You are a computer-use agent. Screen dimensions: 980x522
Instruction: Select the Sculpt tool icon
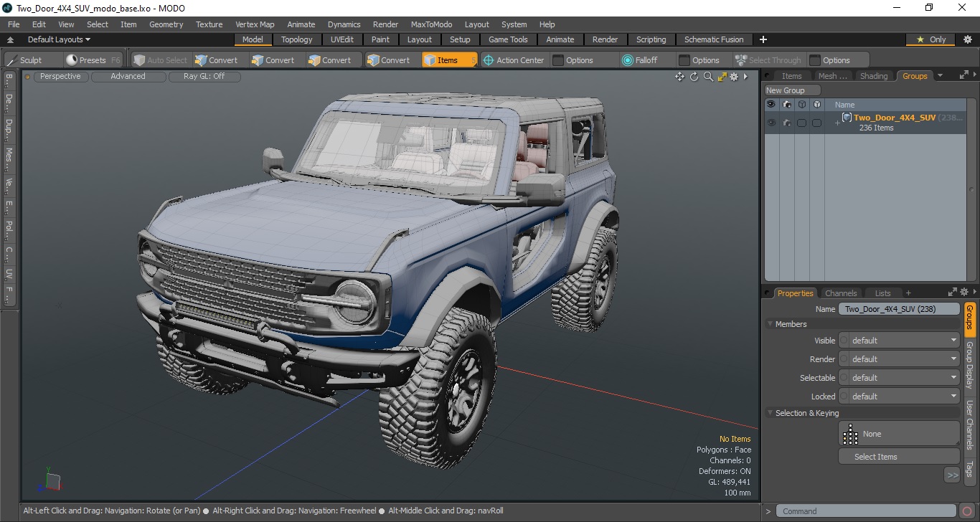pos(11,60)
